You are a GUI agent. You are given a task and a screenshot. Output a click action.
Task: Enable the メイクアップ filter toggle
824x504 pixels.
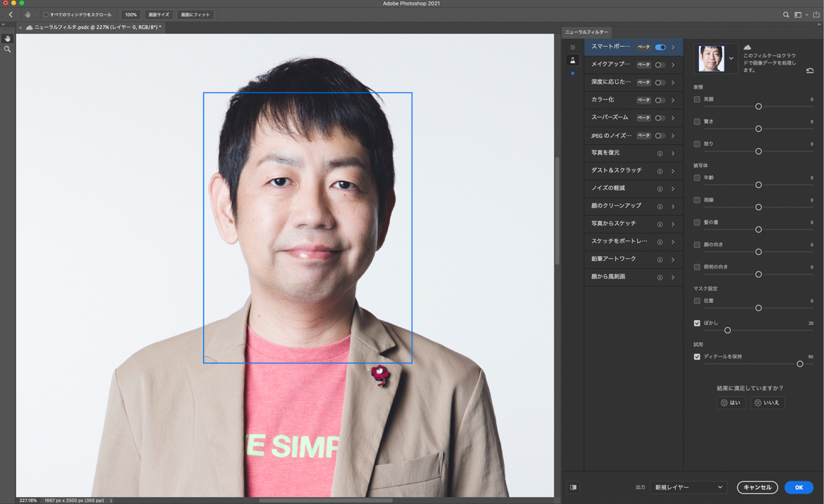[x=660, y=65]
